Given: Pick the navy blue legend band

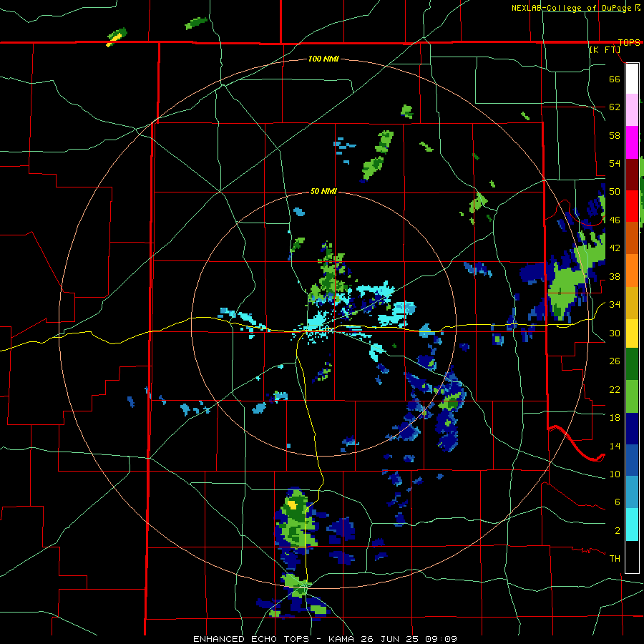Looking at the screenshot, I should pyautogui.click(x=632, y=429).
